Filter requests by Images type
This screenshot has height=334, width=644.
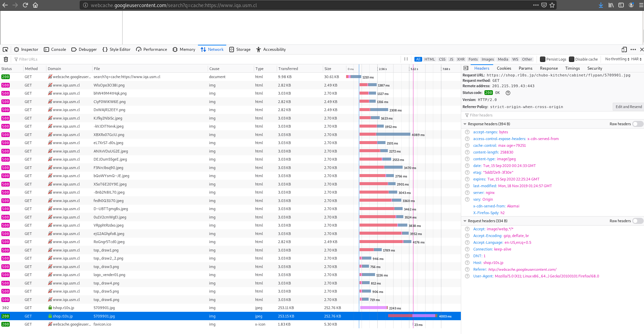(487, 59)
